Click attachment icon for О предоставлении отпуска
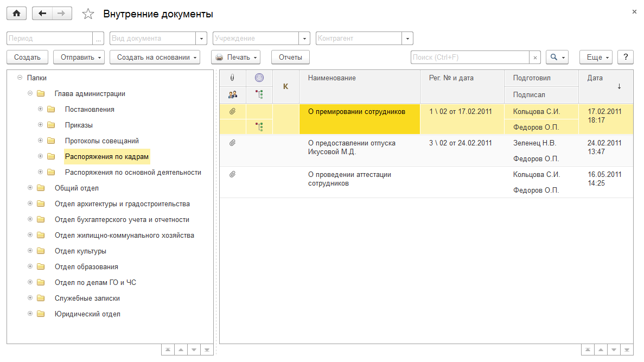Screen dimensions: 644x362 (x=232, y=143)
